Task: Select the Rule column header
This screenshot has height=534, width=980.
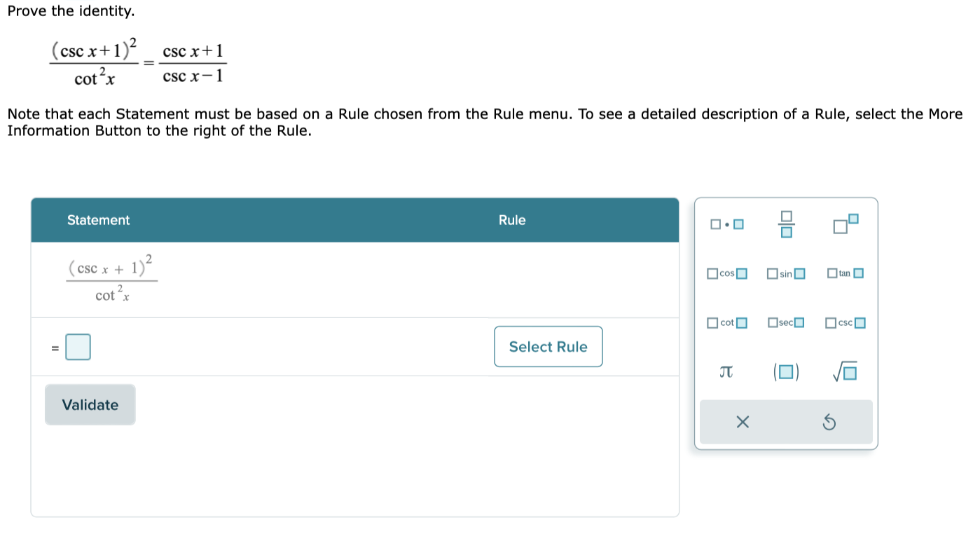Action: pyautogui.click(x=512, y=220)
